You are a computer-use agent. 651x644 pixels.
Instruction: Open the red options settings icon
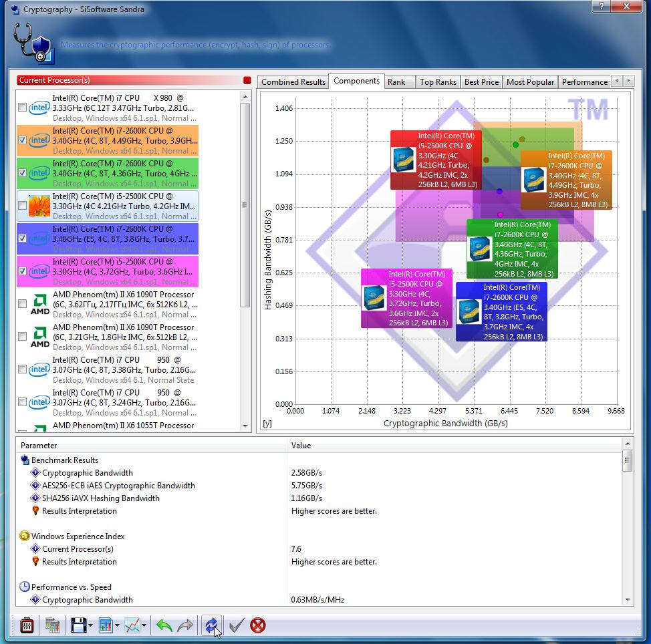pos(27,625)
